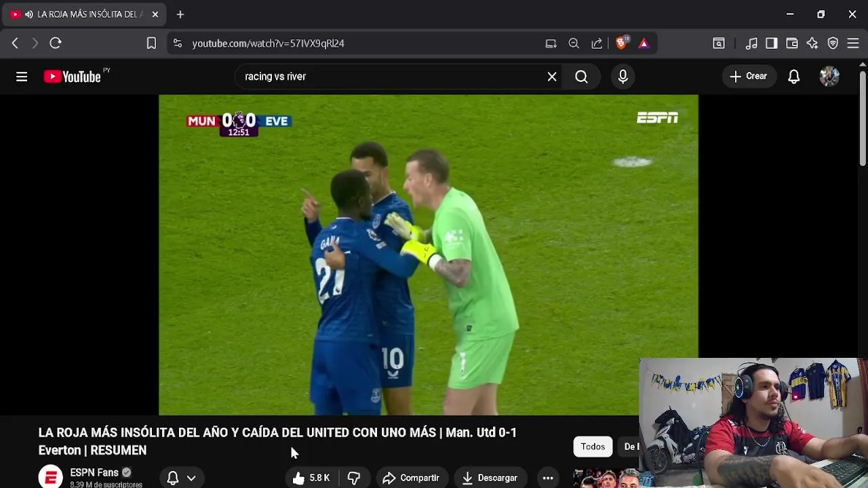Open the media playlist music note icon
868x488 pixels.
point(751,43)
